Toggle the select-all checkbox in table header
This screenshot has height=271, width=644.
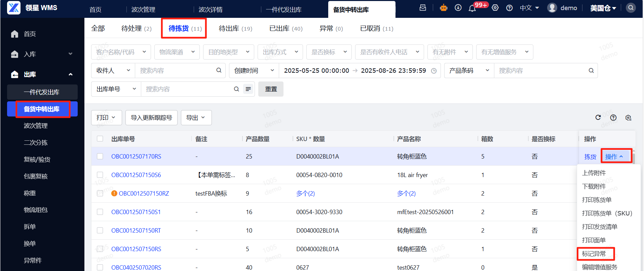[100, 139]
